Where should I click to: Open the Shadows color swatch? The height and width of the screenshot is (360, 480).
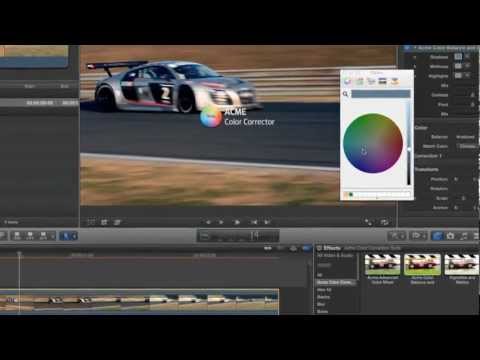pos(458,57)
